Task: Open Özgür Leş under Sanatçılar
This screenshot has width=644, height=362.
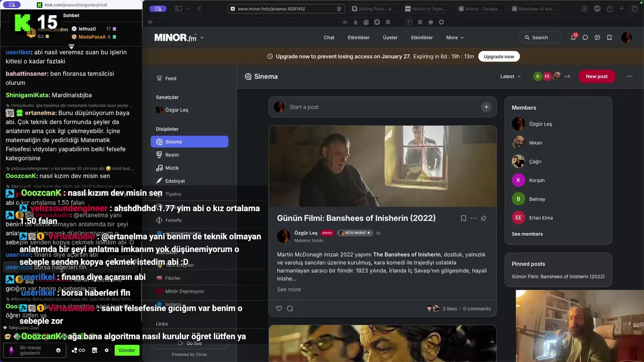Action: tap(189, 110)
